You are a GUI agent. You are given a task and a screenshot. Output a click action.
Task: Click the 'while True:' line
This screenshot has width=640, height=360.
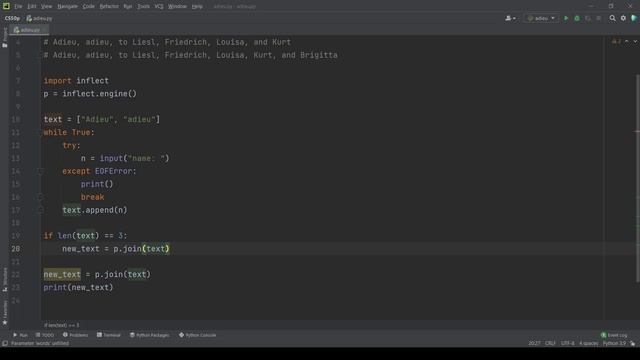pos(69,132)
